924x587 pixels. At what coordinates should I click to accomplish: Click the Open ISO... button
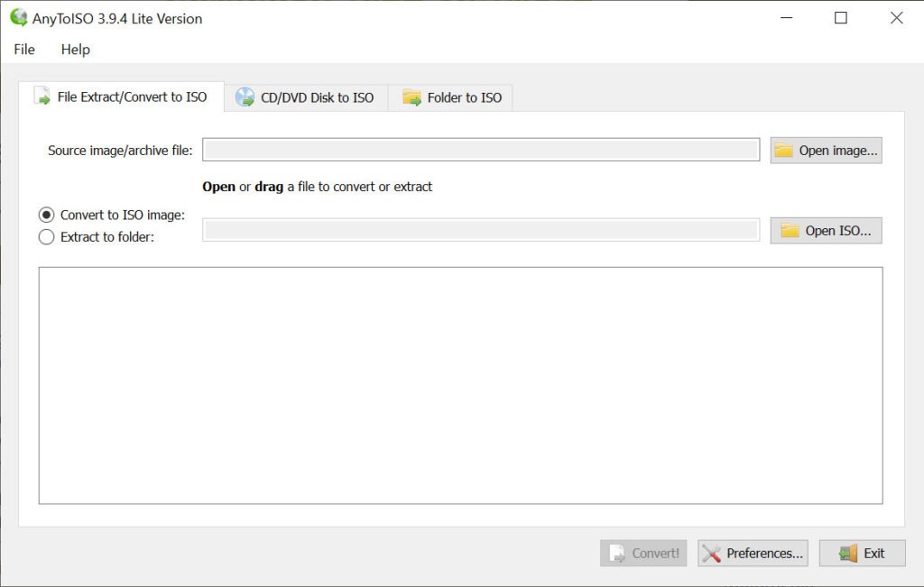click(826, 230)
